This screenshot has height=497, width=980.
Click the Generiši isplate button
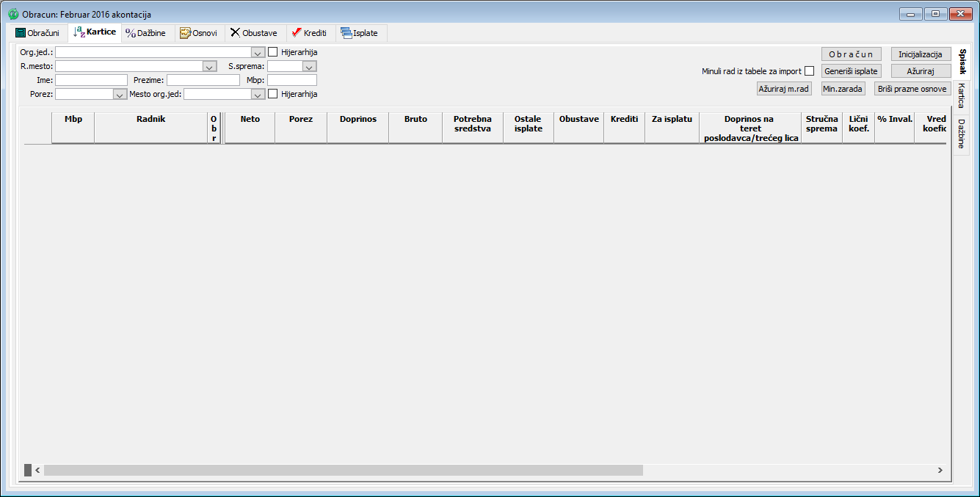coord(851,71)
